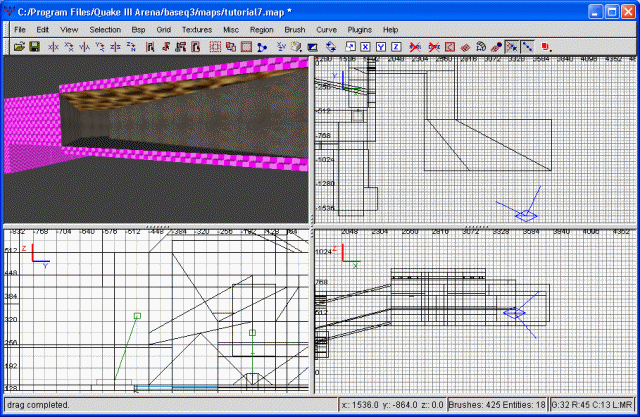Open the Textures menu
The height and width of the screenshot is (417, 640).
click(197, 30)
